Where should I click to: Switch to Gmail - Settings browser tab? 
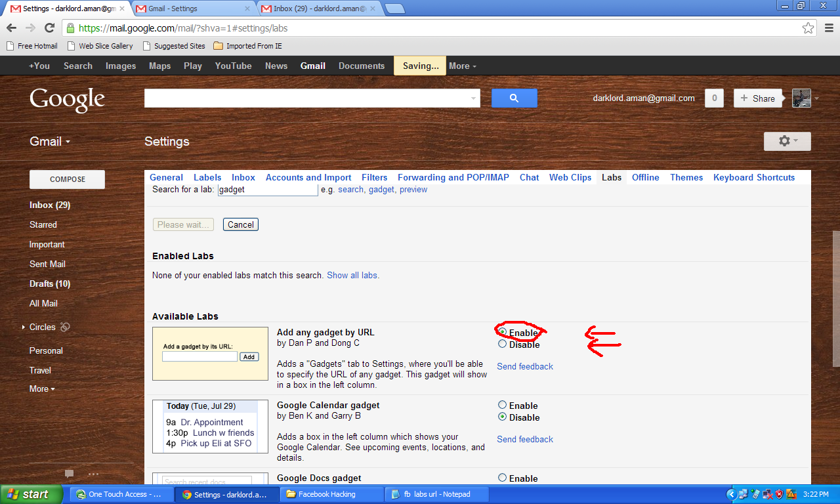click(193, 9)
